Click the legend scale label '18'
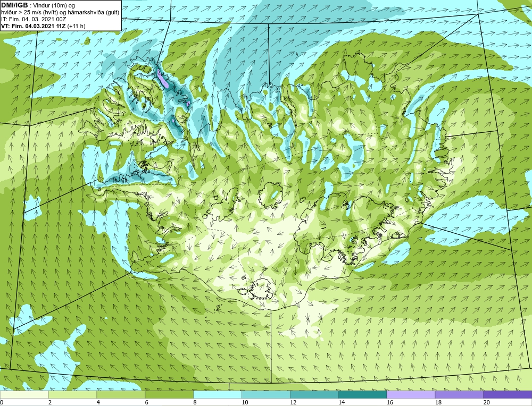532x406 pixels. click(438, 402)
